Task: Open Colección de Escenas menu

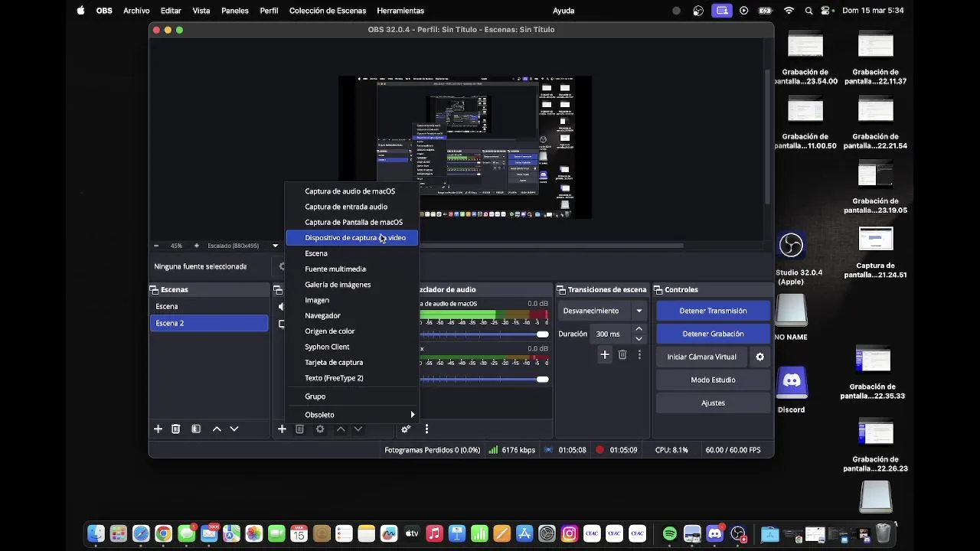Action: click(x=328, y=11)
